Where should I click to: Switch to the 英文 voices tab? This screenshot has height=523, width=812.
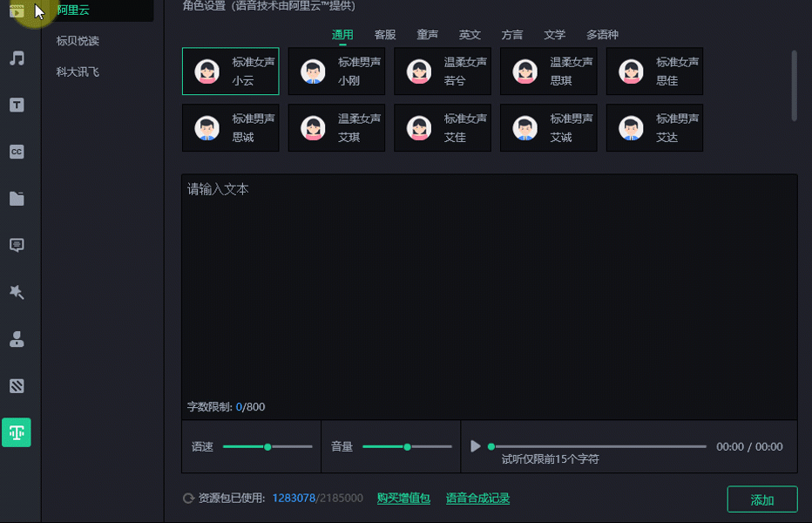(x=470, y=35)
